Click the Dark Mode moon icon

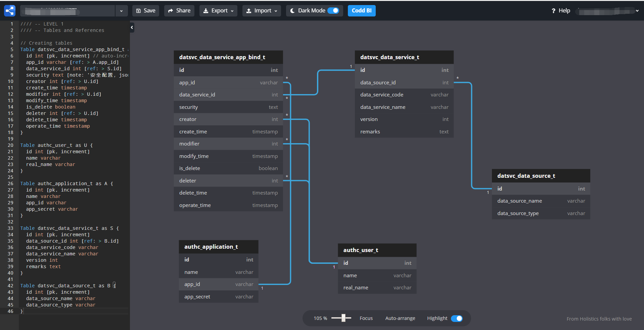[292, 11]
